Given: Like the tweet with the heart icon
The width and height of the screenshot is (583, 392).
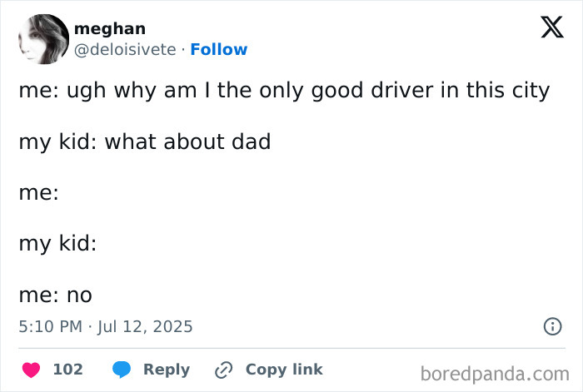Looking at the screenshot, I should point(31,369).
